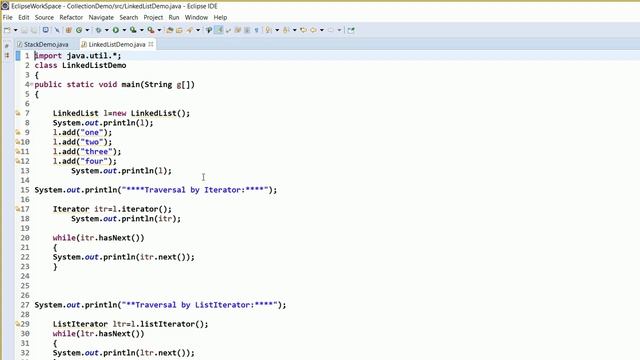Viewport: 640px width, 360px height.
Task: Click the 'class LinkedListDemo' text
Action: pyautogui.click(x=80, y=65)
